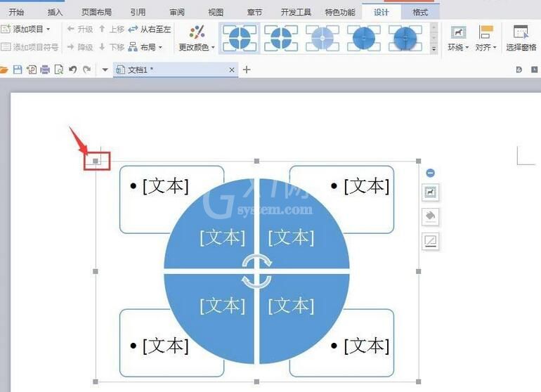The width and height of the screenshot is (541, 392).
Task: Open the 插入 ribbon tab
Action: coord(55,13)
